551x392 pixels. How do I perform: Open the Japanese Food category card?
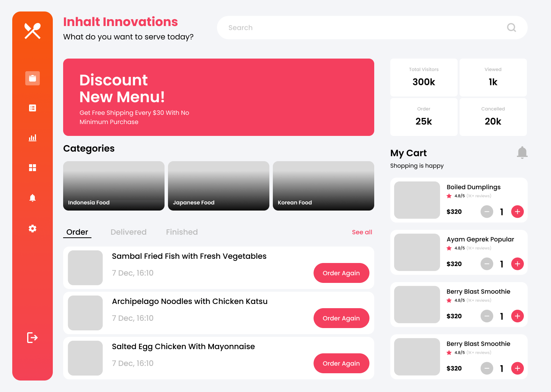click(218, 186)
